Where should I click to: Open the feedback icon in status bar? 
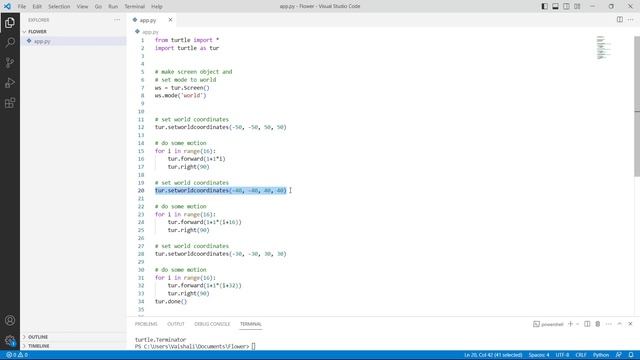point(619,355)
